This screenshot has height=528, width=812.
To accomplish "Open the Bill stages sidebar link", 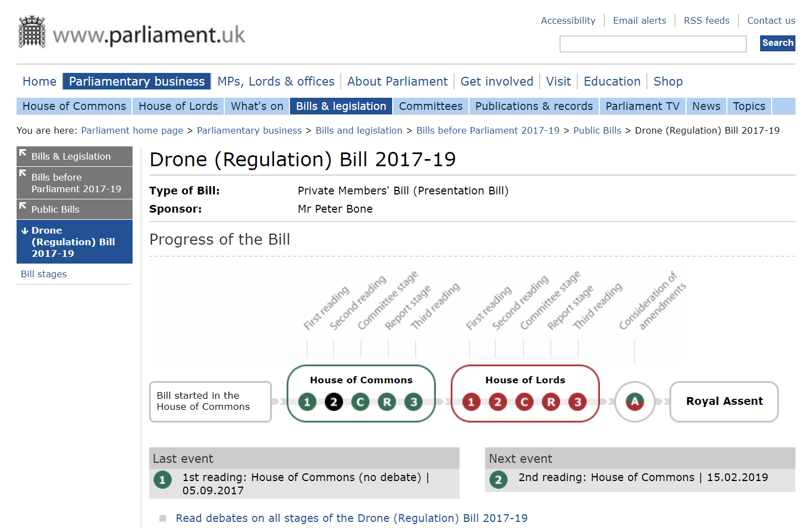I will click(x=43, y=274).
